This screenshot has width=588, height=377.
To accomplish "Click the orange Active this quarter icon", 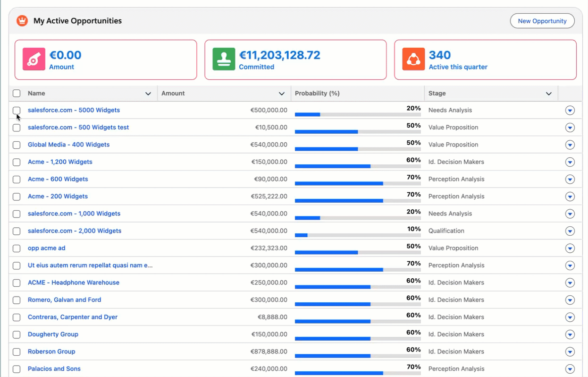I will pyautogui.click(x=413, y=59).
